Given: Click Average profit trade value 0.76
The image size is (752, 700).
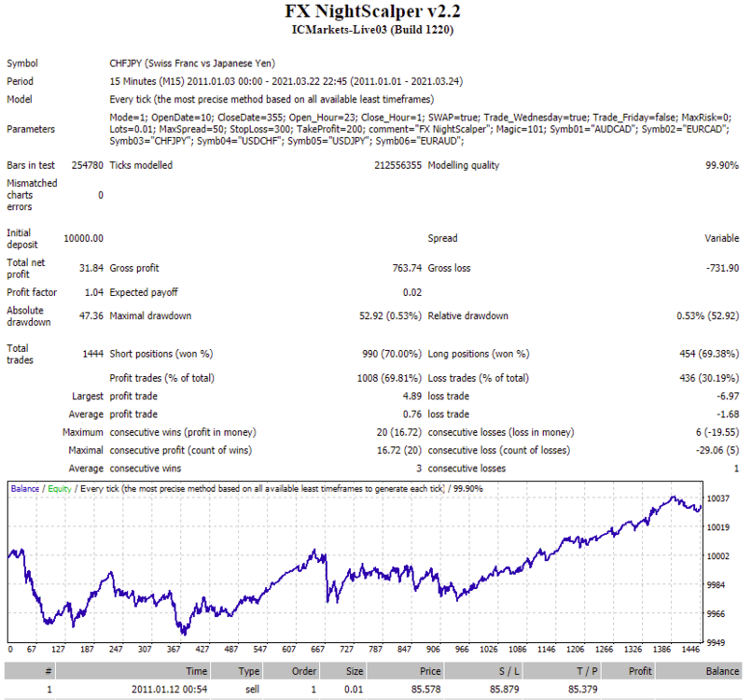Looking at the screenshot, I should [x=412, y=414].
